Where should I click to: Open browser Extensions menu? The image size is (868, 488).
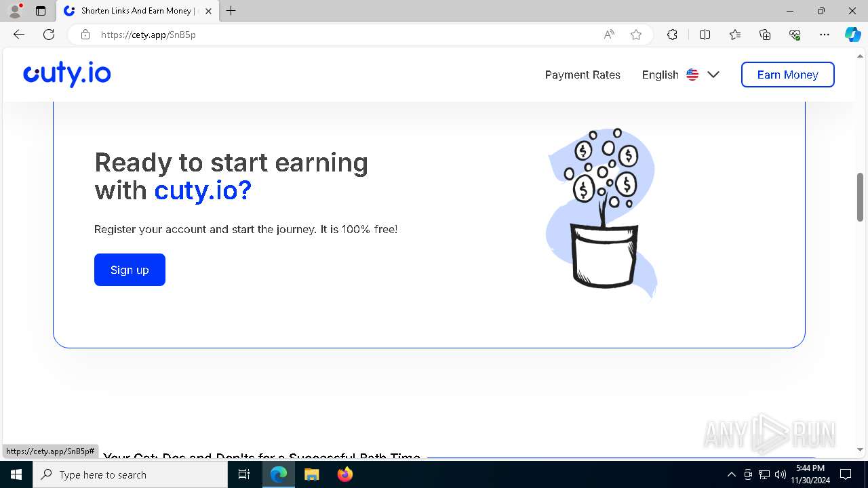click(x=672, y=35)
